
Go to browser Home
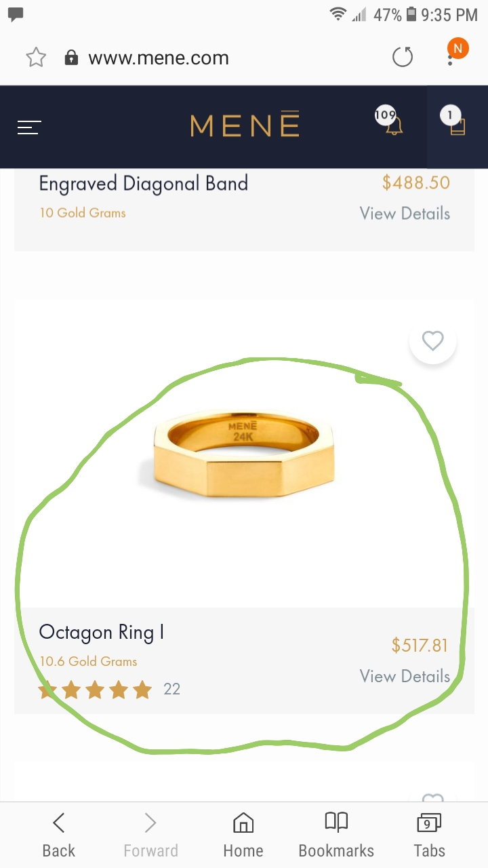pos(243,835)
